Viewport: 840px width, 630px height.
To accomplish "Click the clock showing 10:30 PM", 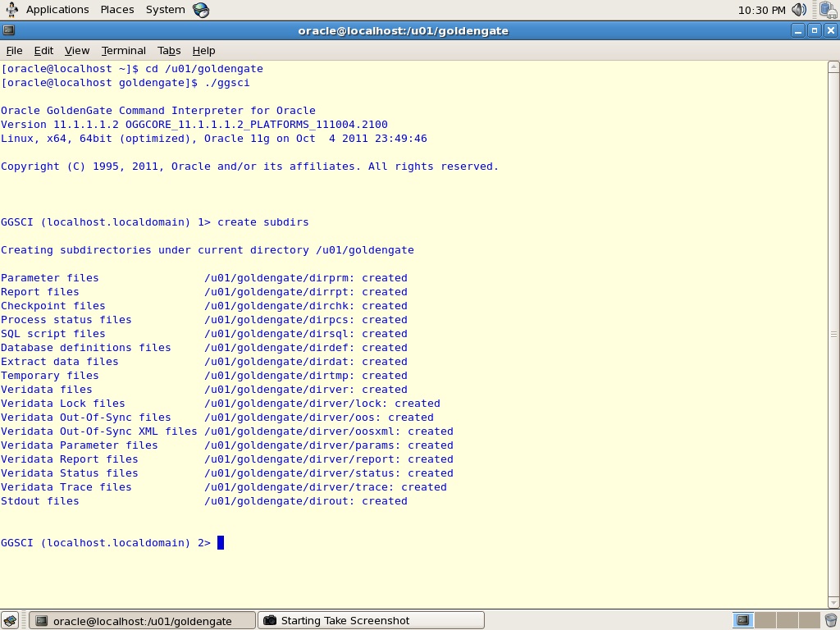I will tap(761, 10).
